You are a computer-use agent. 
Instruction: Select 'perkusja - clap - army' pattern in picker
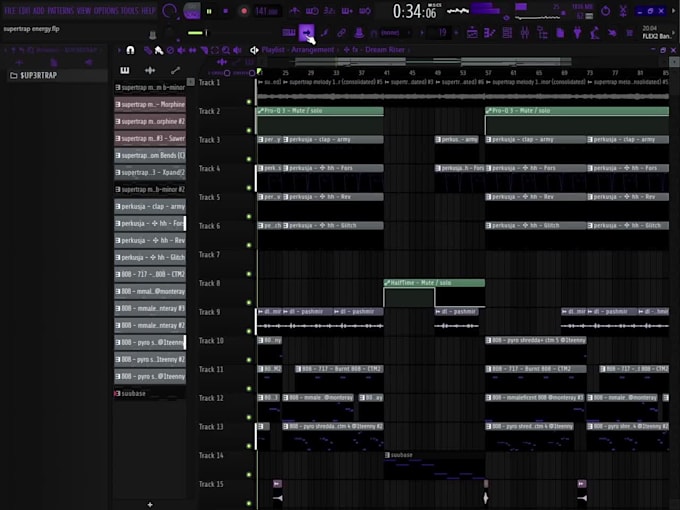pos(150,206)
